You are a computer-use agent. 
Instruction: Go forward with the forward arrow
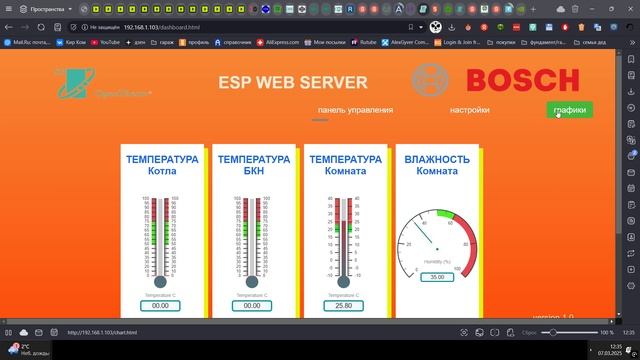(25, 27)
